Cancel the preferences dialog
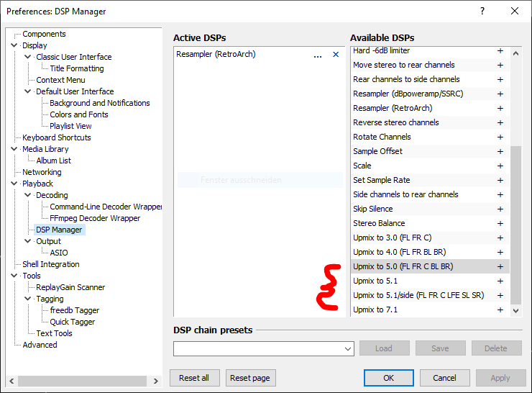 (x=445, y=378)
